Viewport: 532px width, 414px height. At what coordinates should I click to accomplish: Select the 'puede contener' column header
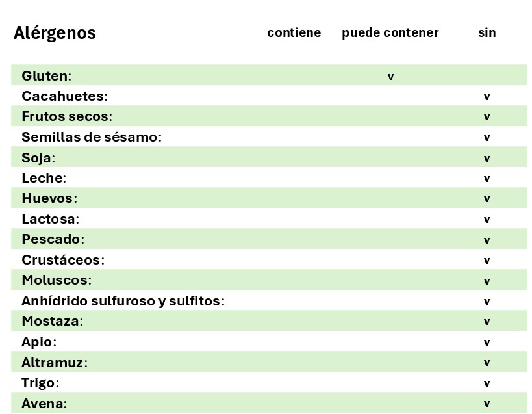pyautogui.click(x=390, y=33)
